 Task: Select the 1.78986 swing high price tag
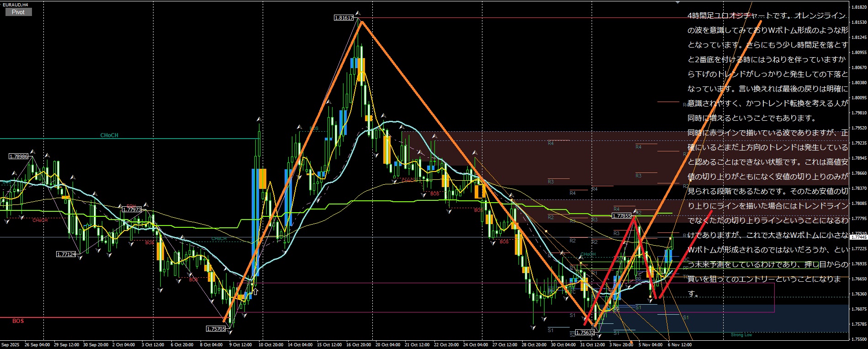[19, 156]
